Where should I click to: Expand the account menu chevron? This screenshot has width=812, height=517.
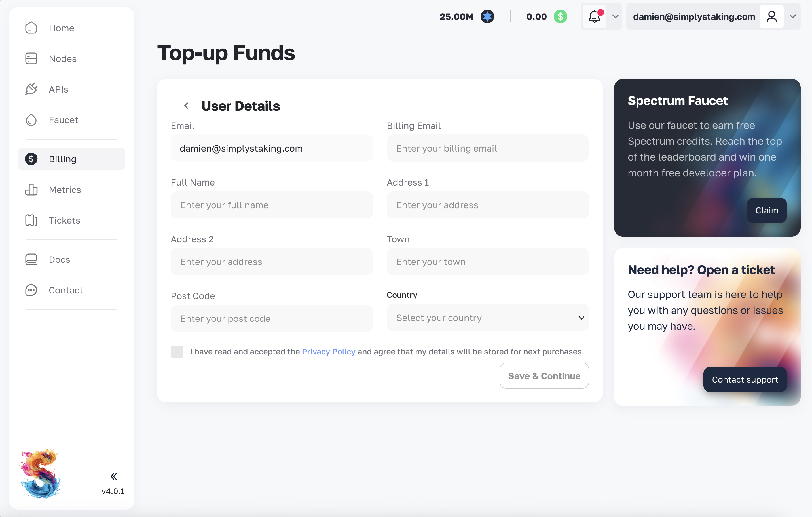(792, 16)
